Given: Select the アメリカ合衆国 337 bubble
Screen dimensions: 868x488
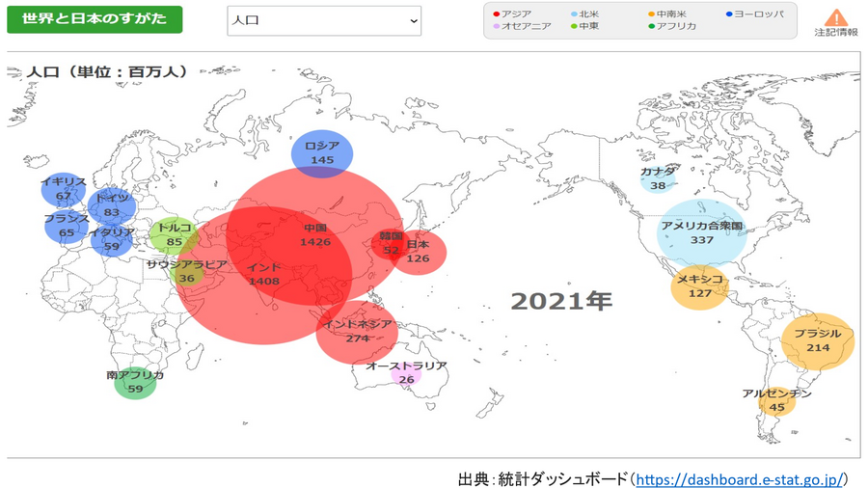Looking at the screenshot, I should click(701, 233).
